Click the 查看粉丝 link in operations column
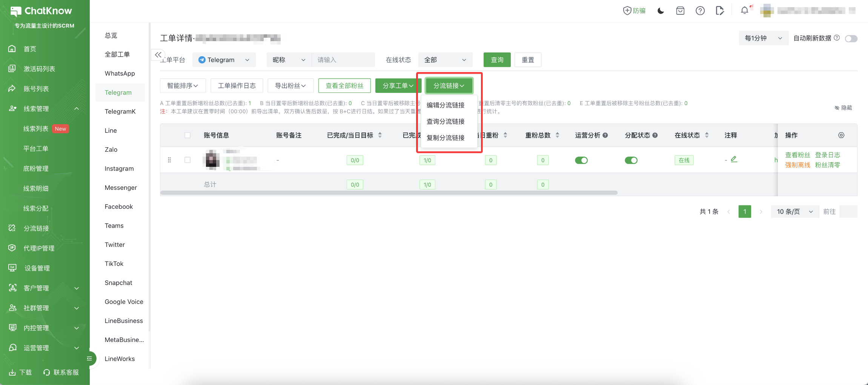 pos(797,155)
